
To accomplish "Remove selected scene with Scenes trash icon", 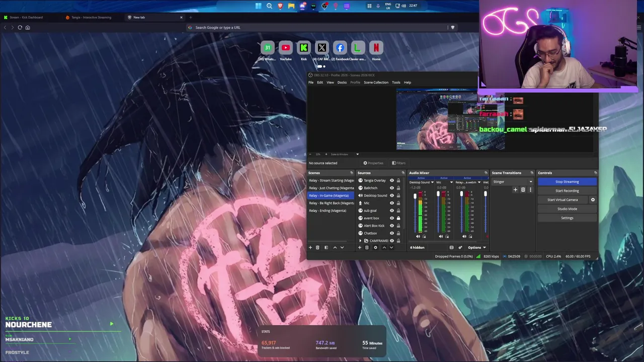I will coord(317,247).
